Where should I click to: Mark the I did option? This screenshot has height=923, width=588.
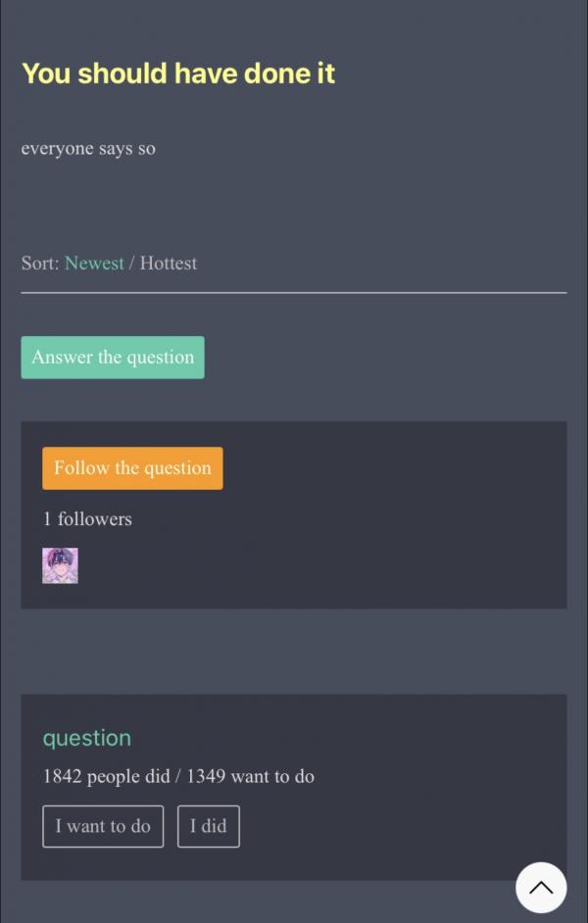(208, 826)
